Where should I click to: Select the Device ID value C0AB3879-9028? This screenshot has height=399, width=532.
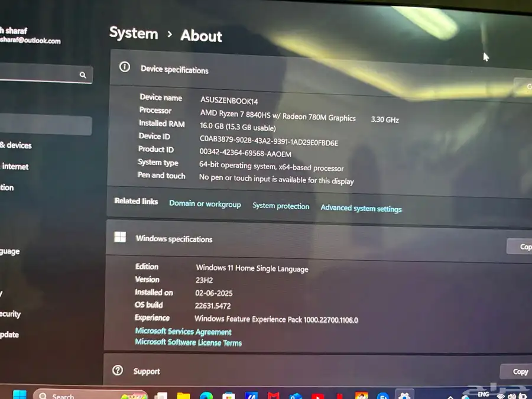[269, 141]
